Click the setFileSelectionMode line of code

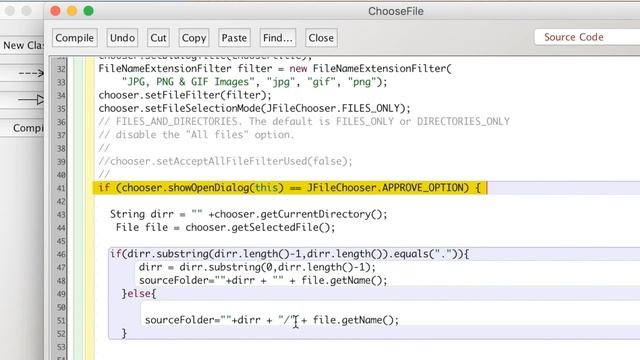pos(254,108)
